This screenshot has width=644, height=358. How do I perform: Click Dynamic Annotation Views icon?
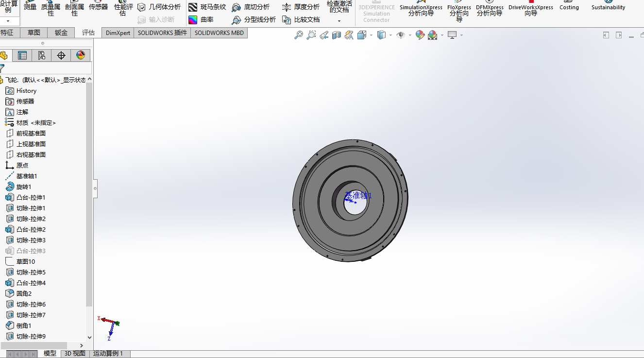pyautogui.click(x=349, y=35)
